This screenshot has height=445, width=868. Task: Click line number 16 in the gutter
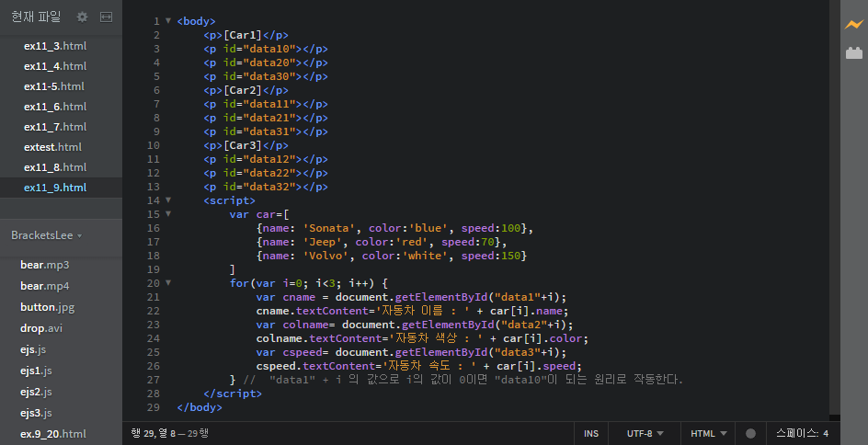coord(154,228)
